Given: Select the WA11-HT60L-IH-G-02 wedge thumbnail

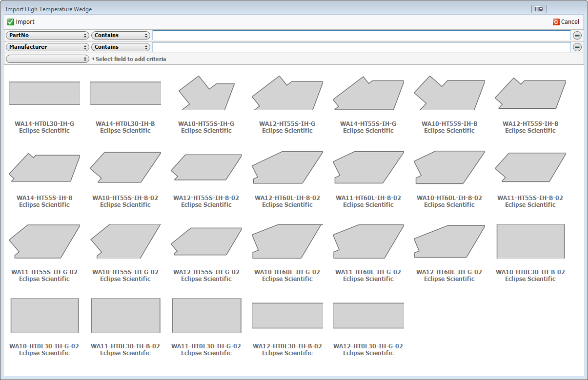Looking at the screenshot, I should (x=368, y=241).
